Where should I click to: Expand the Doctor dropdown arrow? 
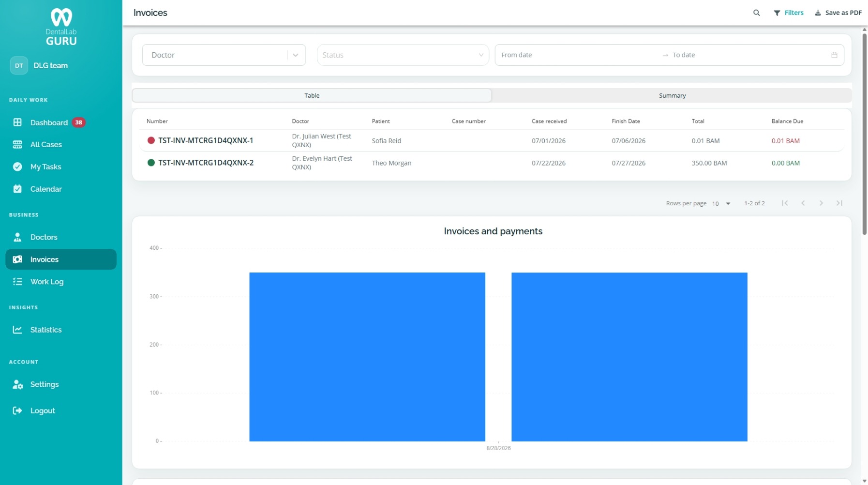(x=296, y=55)
